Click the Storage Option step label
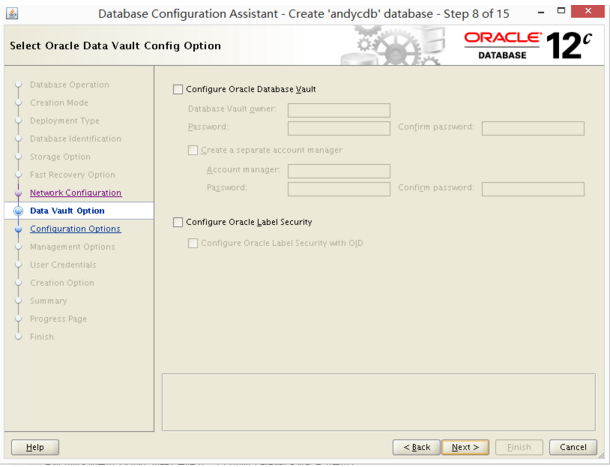 (60, 157)
